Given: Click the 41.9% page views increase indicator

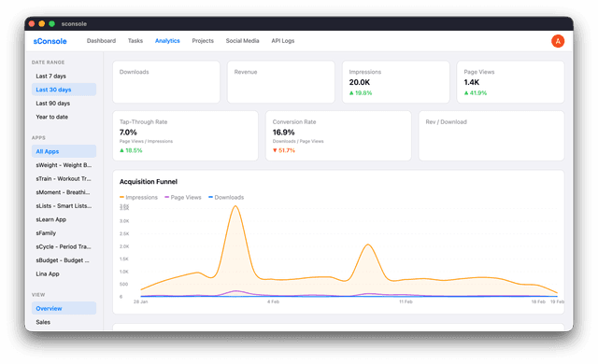Looking at the screenshot, I should tap(476, 93).
